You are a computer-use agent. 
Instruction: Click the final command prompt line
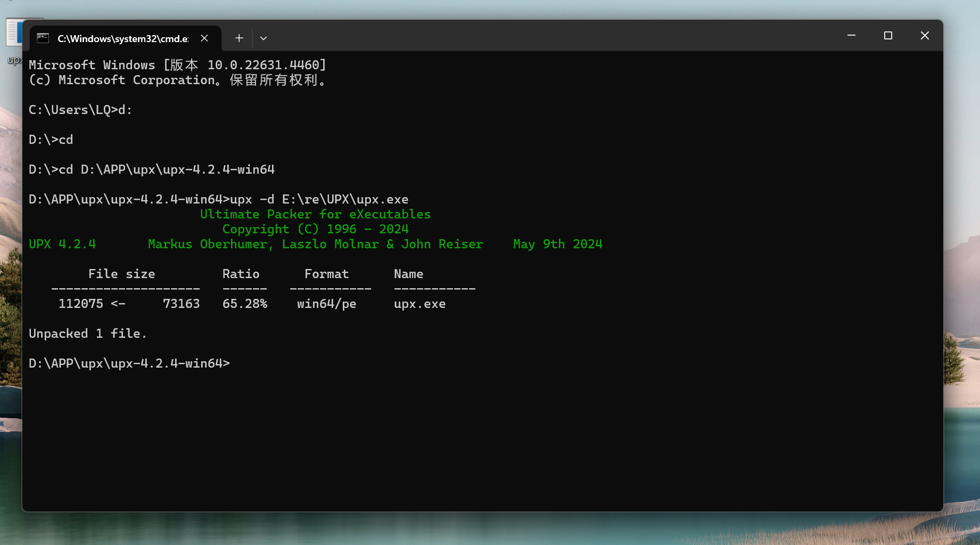129,363
